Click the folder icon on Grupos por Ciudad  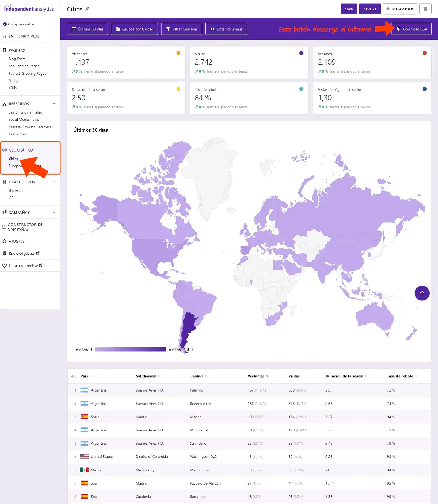[x=118, y=29]
